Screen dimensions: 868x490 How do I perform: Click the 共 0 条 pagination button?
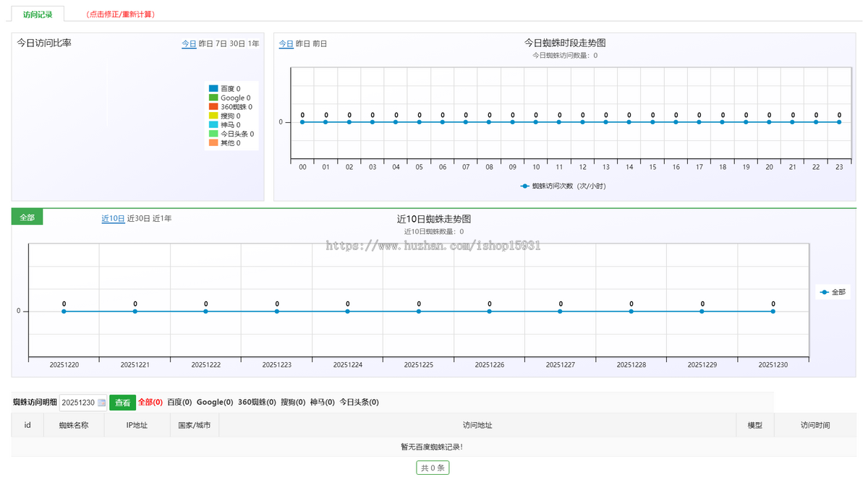(433, 468)
